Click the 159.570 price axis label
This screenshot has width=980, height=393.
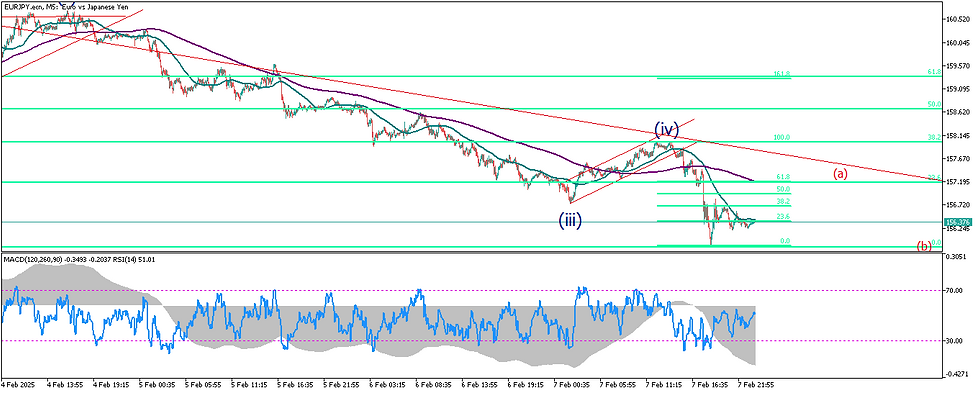point(958,66)
